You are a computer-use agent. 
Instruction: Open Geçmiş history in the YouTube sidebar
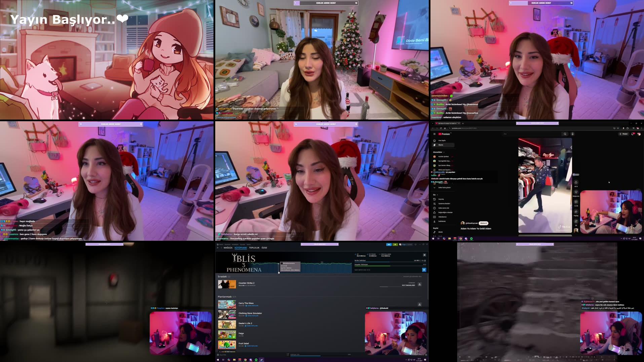[441, 199]
